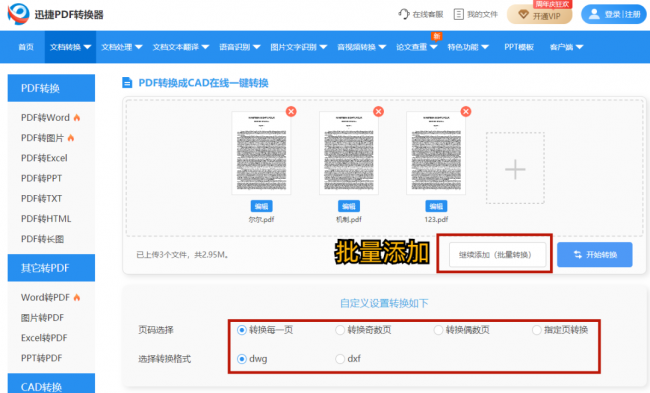Remove 尔尔.pdf with its red X

click(x=291, y=112)
